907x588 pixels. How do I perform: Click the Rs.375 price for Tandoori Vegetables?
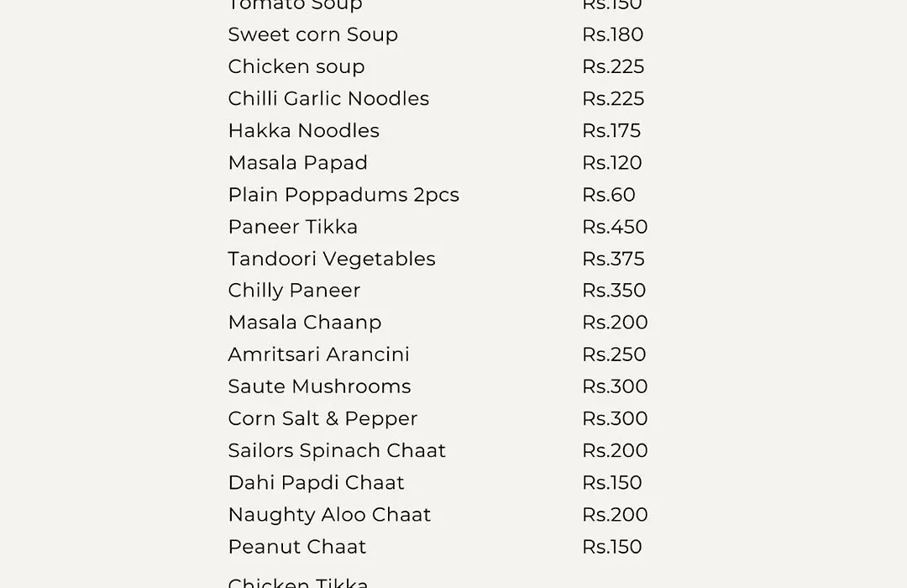[613, 259]
